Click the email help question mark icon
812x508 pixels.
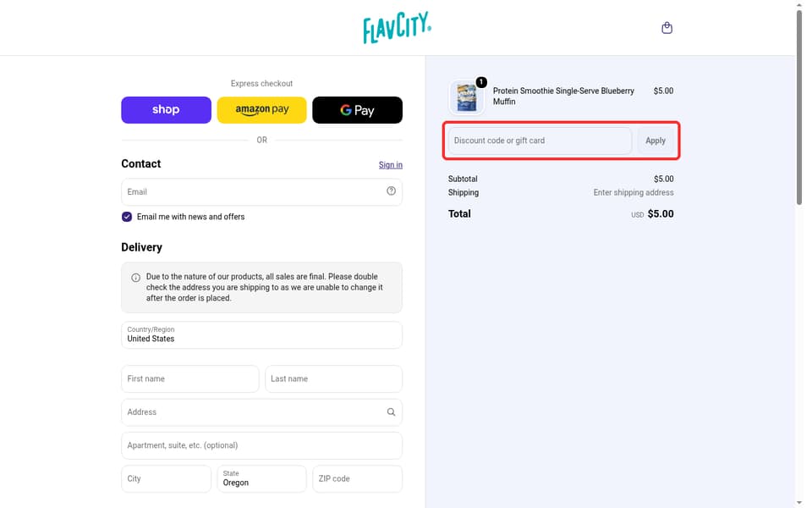(391, 191)
